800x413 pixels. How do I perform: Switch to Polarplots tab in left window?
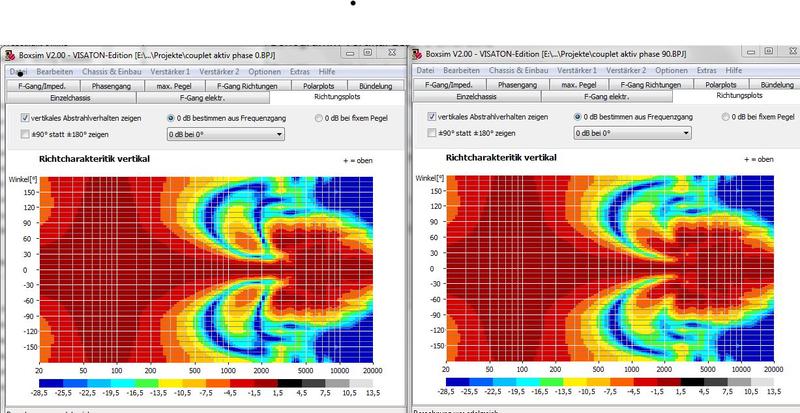[318, 86]
